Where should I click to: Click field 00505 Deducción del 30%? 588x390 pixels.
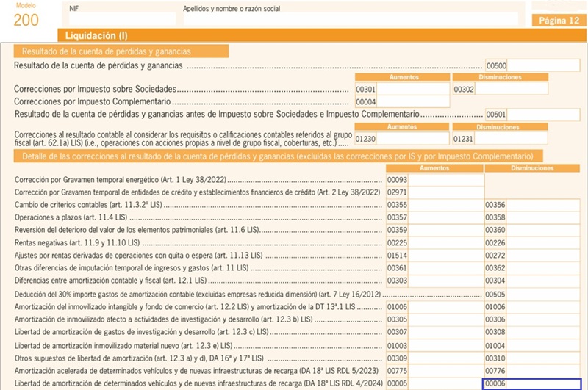point(543,295)
